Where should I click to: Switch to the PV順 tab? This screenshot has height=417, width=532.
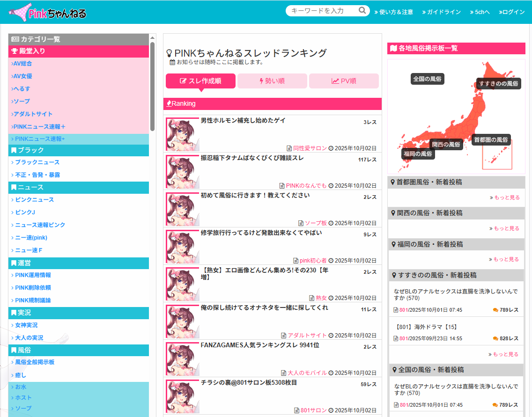pyautogui.click(x=344, y=81)
